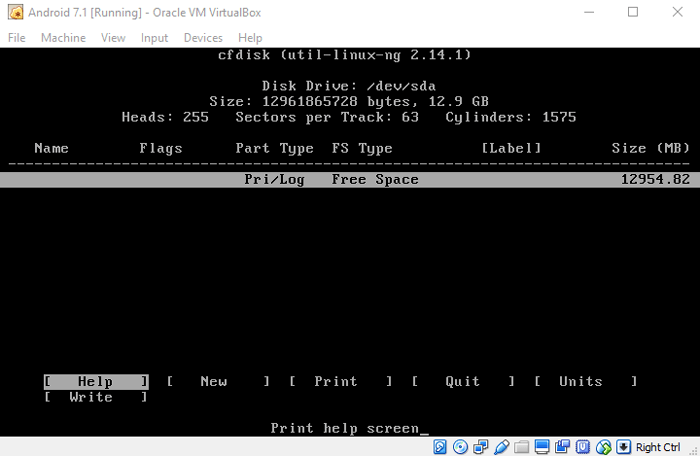This screenshot has height=456, width=700.
Task: Click the Size (MB) column header
Action: click(650, 148)
